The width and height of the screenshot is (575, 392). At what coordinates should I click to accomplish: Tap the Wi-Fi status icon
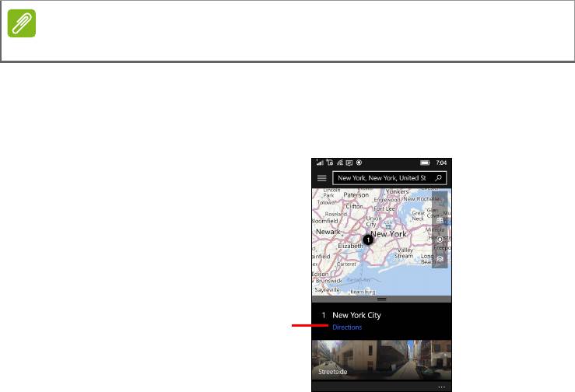point(340,163)
